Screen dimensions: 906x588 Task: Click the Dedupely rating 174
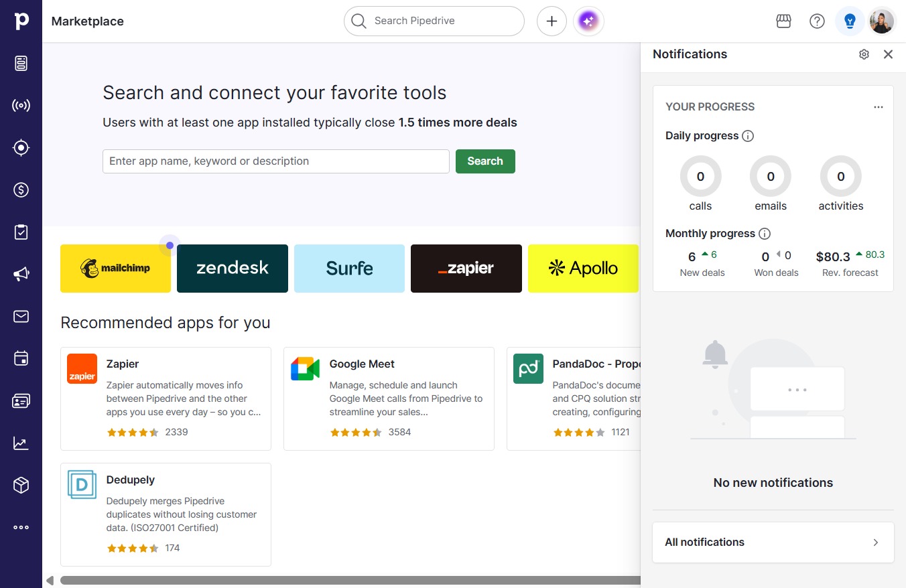(x=143, y=548)
